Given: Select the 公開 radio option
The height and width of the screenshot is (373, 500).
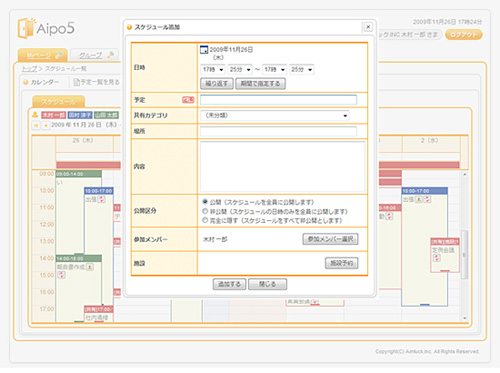Looking at the screenshot, I should [205, 202].
